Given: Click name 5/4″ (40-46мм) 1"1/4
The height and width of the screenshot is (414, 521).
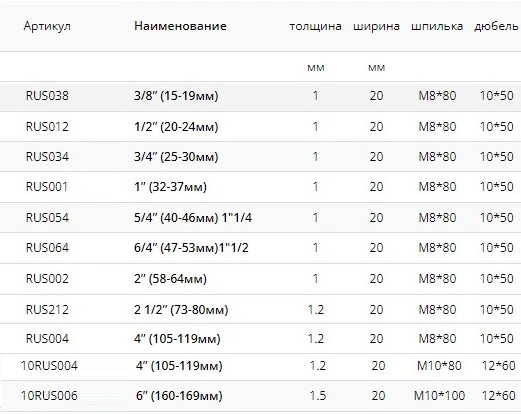Looking at the screenshot, I should click(x=193, y=218).
